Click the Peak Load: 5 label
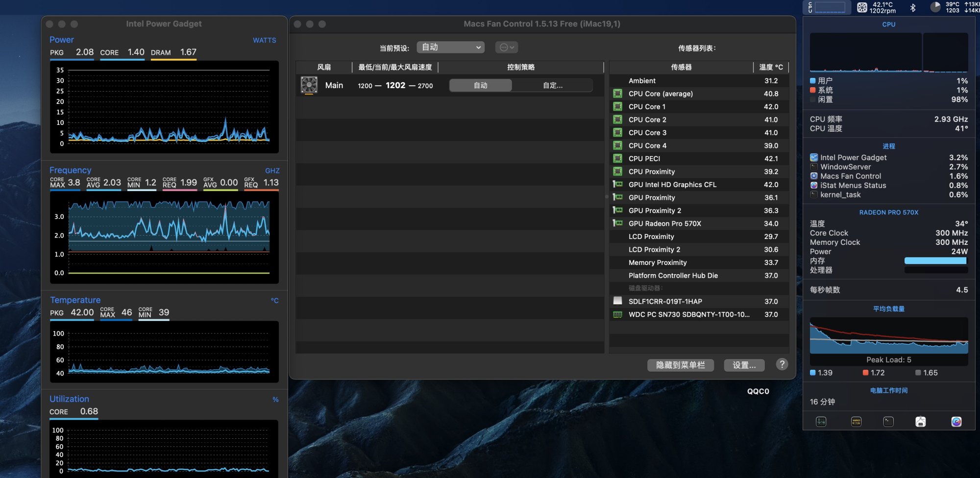 (x=889, y=360)
